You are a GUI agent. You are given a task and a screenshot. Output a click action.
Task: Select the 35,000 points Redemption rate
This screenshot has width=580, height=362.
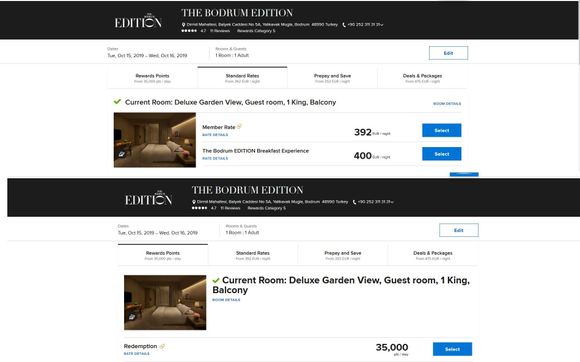(x=452, y=349)
